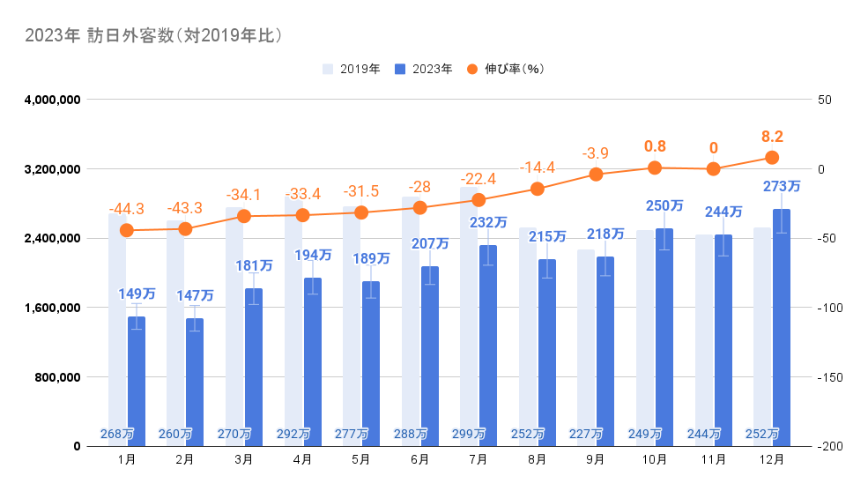The width and height of the screenshot is (868, 491).
Task: Click the 0.8 growth rate label
Action: coord(655,146)
